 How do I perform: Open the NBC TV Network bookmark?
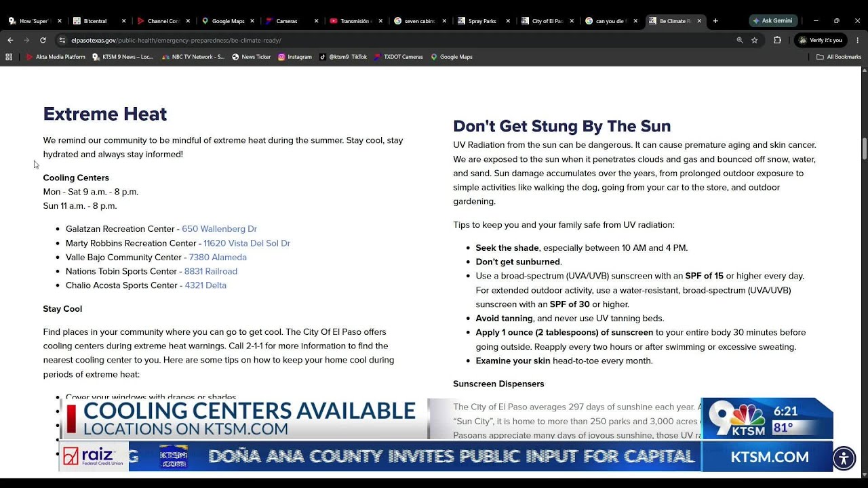coord(193,57)
